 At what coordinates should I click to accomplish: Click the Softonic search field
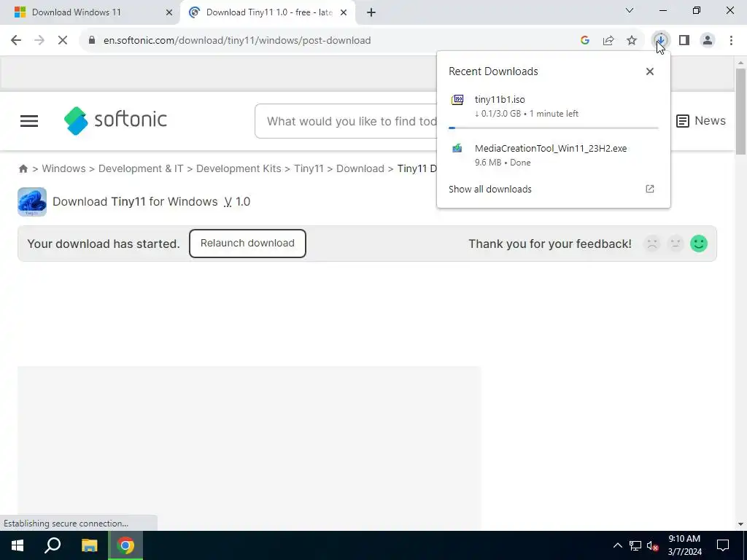point(346,121)
